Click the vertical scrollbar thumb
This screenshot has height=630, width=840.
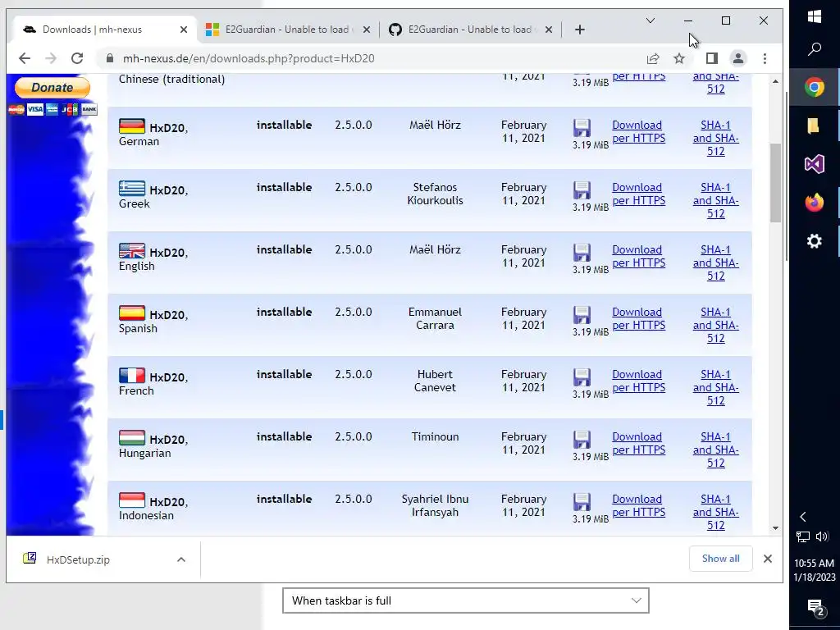tap(776, 183)
